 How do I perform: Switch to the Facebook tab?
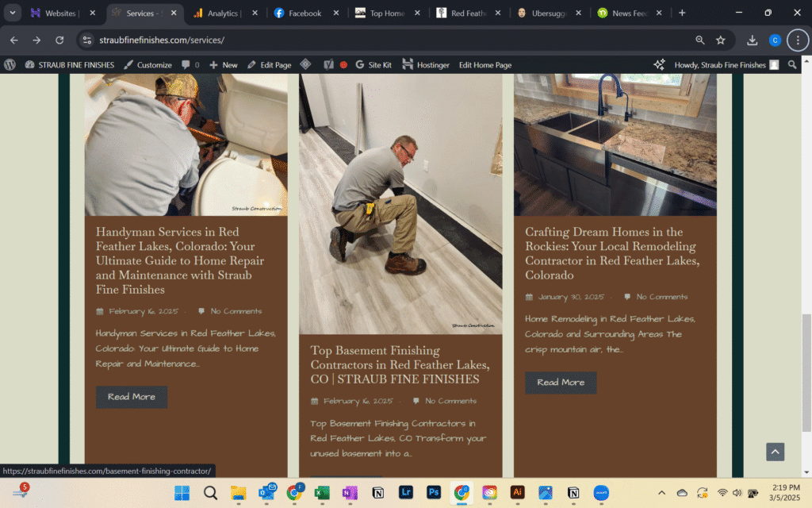304,13
